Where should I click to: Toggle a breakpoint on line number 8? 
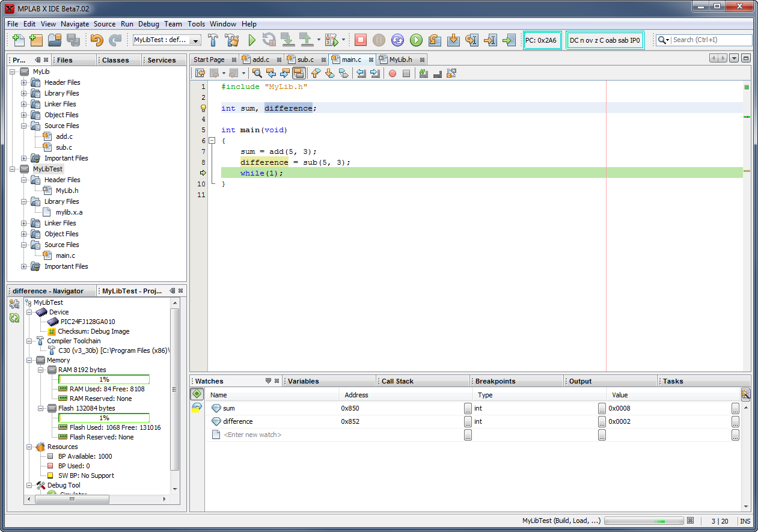click(203, 162)
